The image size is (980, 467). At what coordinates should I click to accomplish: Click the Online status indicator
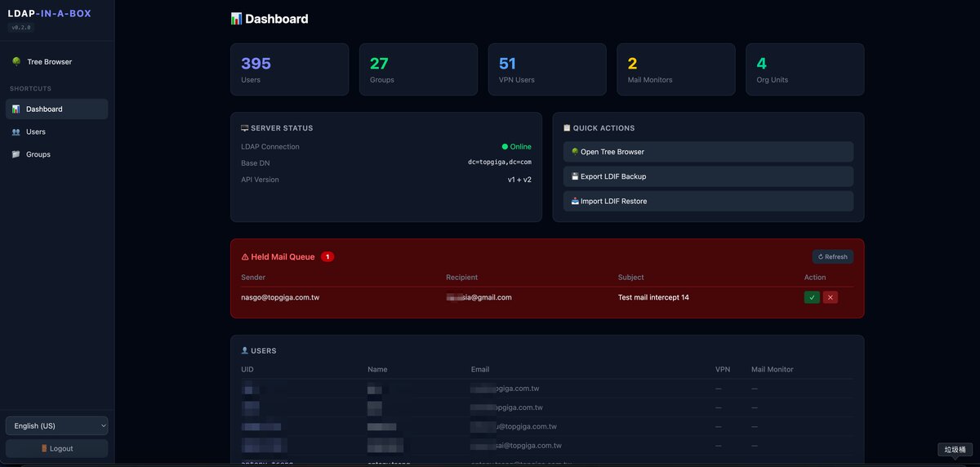(516, 147)
